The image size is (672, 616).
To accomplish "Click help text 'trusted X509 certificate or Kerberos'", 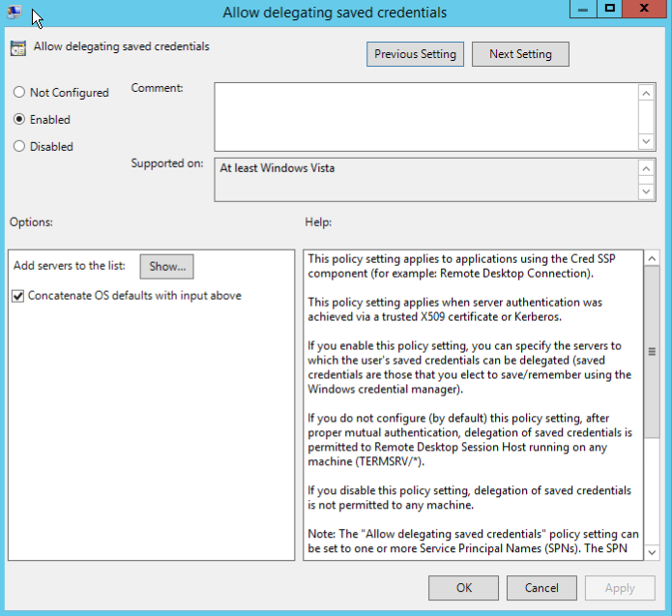I will [x=472, y=317].
